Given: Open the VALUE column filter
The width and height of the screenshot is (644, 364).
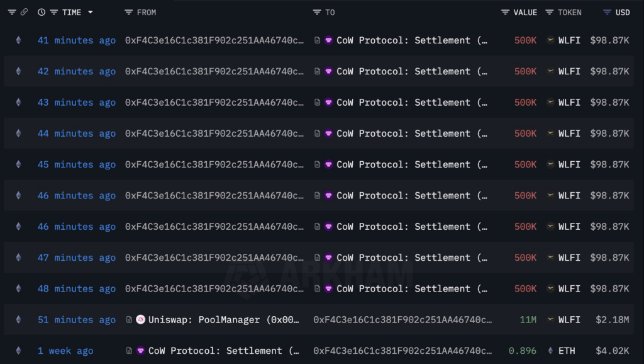Looking at the screenshot, I should (x=506, y=12).
